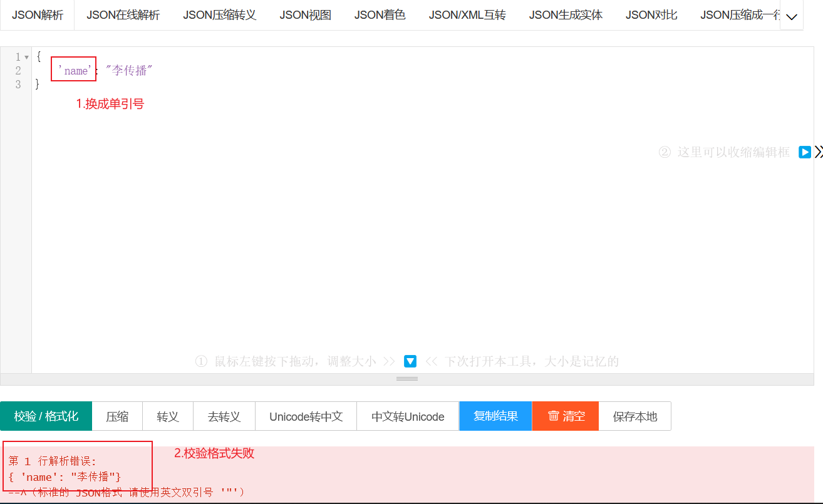Image resolution: width=823 pixels, height=504 pixels.
Task: Click the blue right-arrow collapse editor icon
Action: (805, 152)
